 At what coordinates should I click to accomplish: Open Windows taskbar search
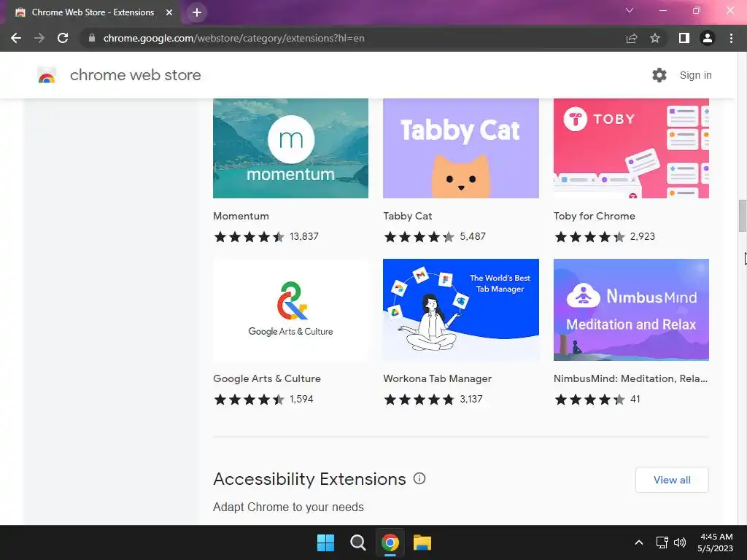pos(357,542)
